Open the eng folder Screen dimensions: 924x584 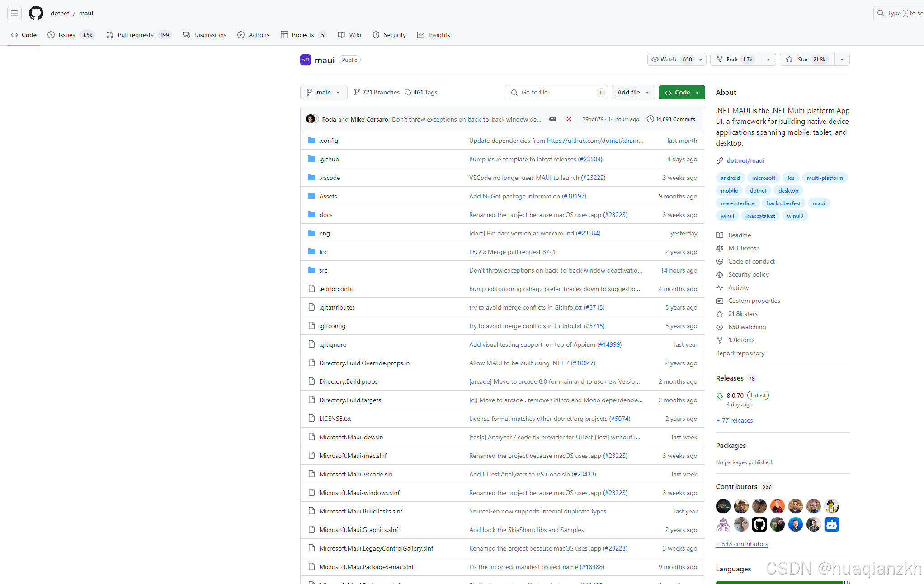pyautogui.click(x=324, y=233)
